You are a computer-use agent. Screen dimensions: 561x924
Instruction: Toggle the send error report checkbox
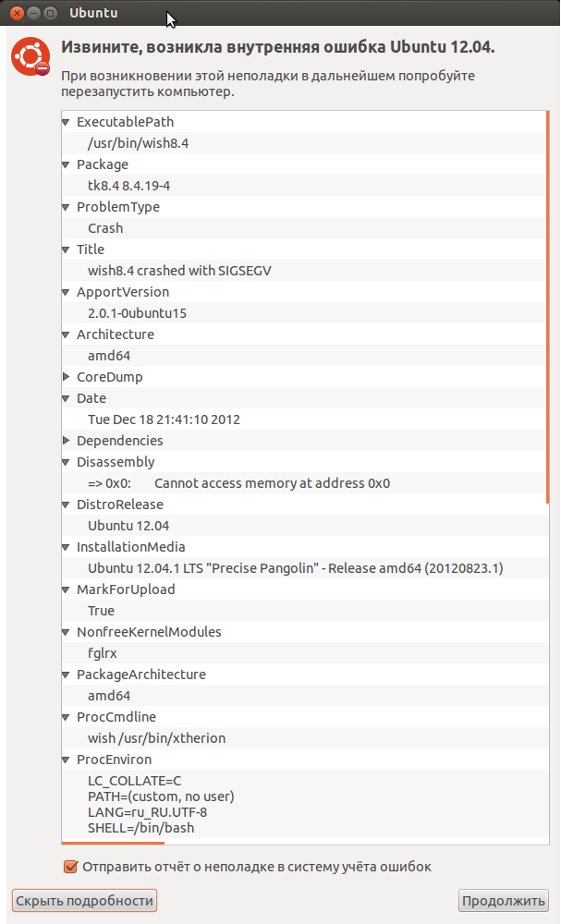(71, 867)
